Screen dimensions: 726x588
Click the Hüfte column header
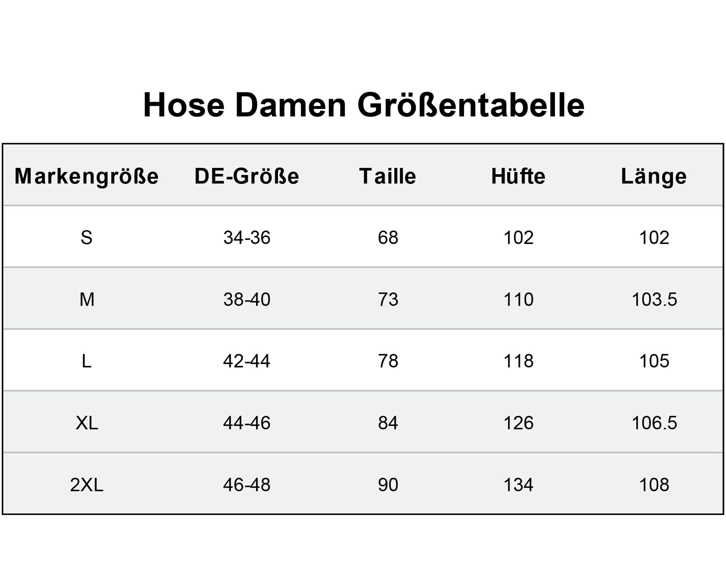pos(518,176)
